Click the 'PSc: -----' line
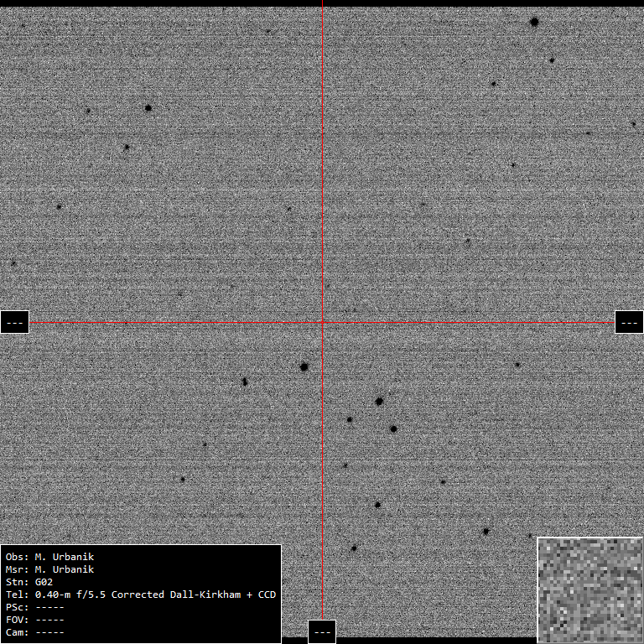The width and height of the screenshot is (644, 644). [35, 607]
